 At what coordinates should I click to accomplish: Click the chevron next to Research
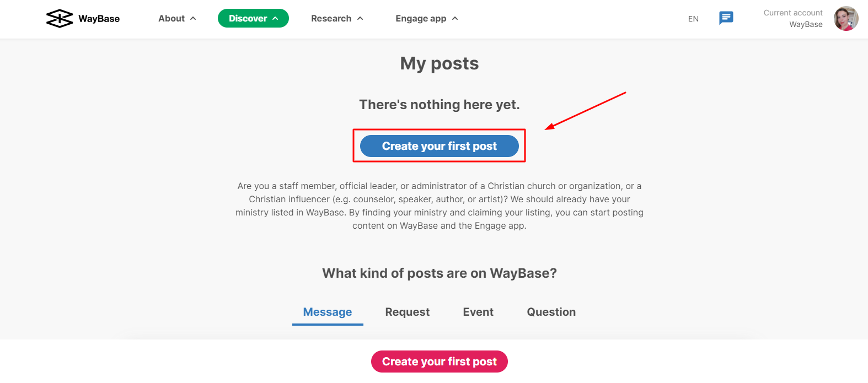pos(360,18)
